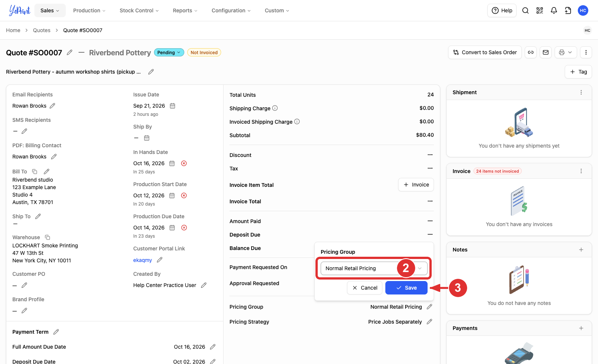Screen dimensions: 598x364
Task: Add a payment with plus icon
Action: [581, 328]
